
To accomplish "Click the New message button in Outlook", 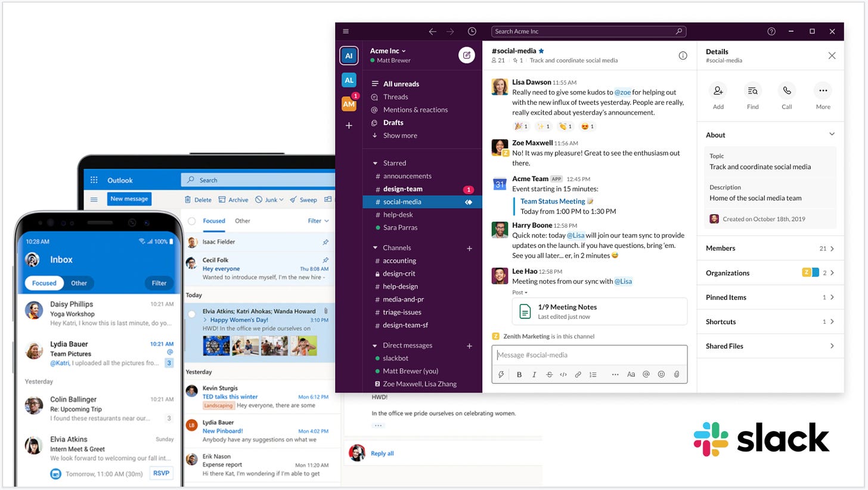I will tap(129, 199).
